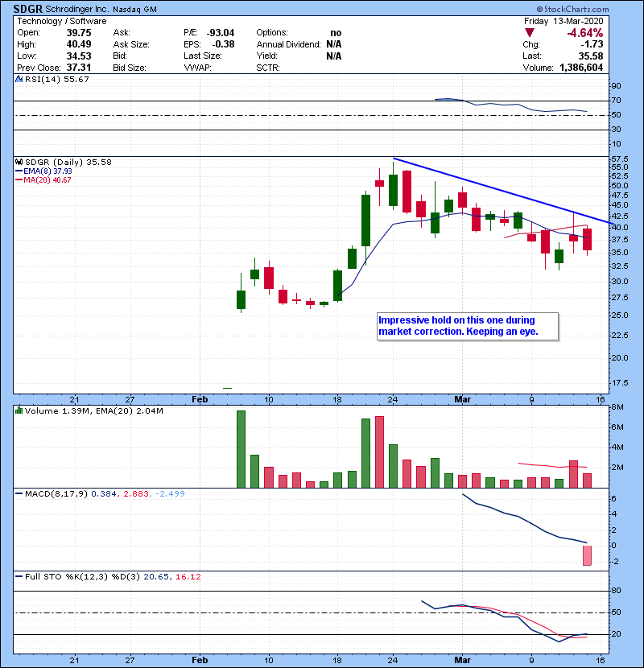Click the Last Size label

[x=203, y=56]
